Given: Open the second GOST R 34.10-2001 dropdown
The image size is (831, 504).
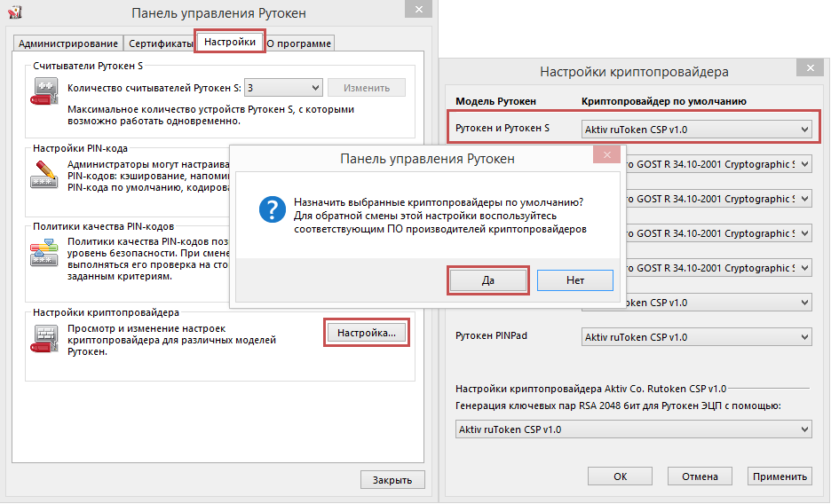Looking at the screenshot, I should coord(718,199).
